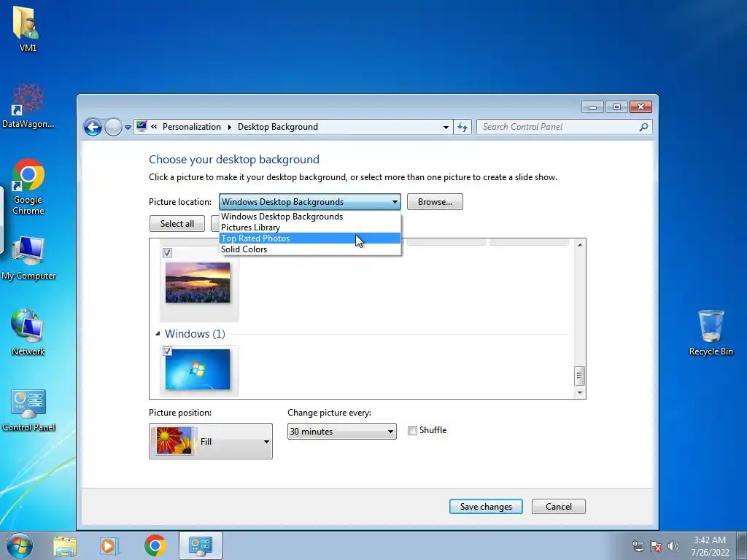Click the Select all button
This screenshot has height=560, width=747.
point(177,224)
